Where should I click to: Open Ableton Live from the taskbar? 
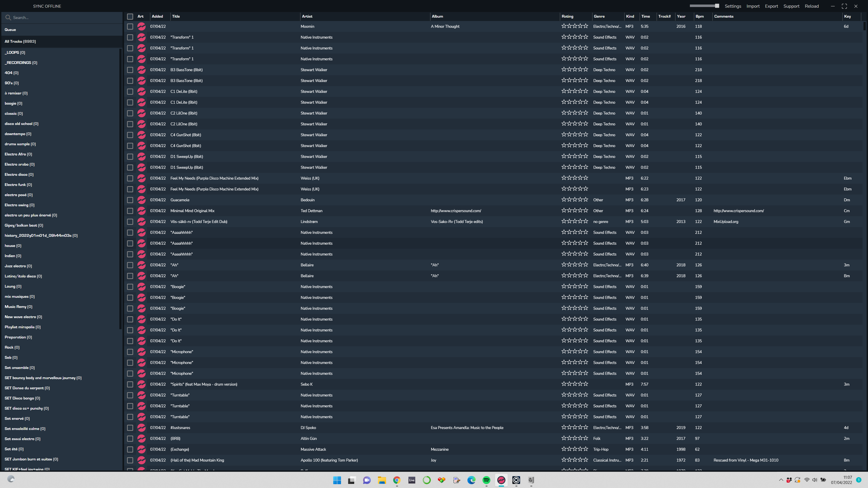pos(412,480)
